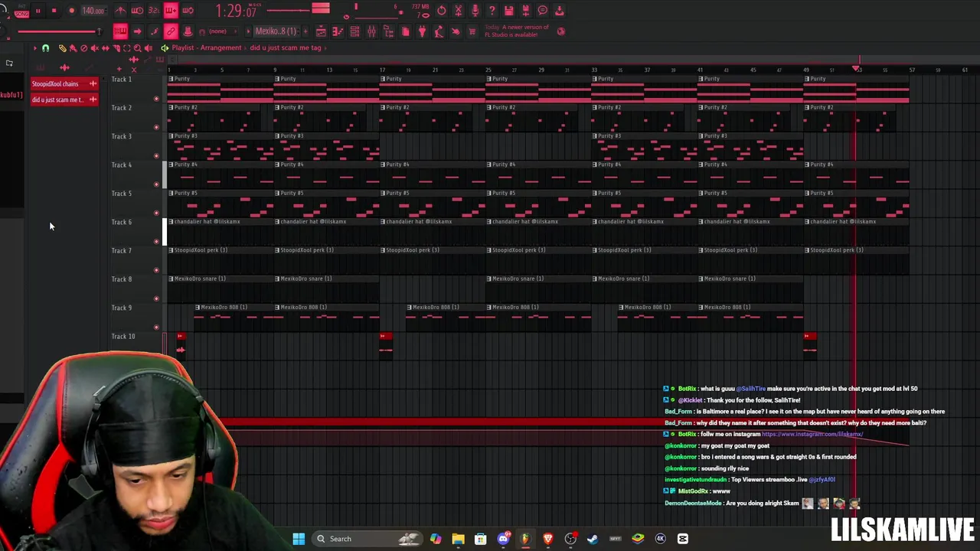Open the Channel rack view icon

click(x=354, y=31)
